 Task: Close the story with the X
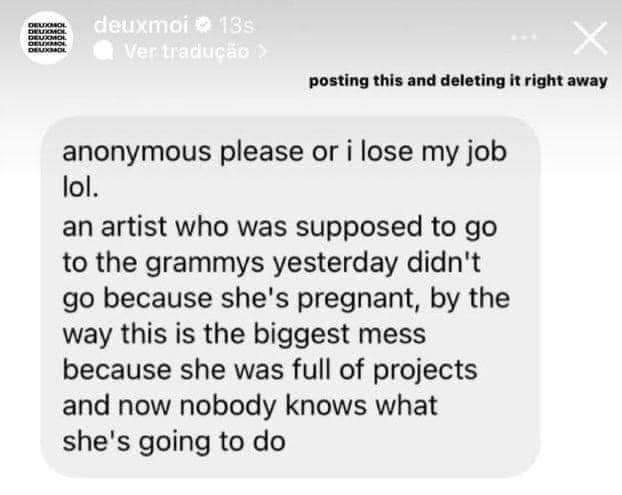pos(591,38)
